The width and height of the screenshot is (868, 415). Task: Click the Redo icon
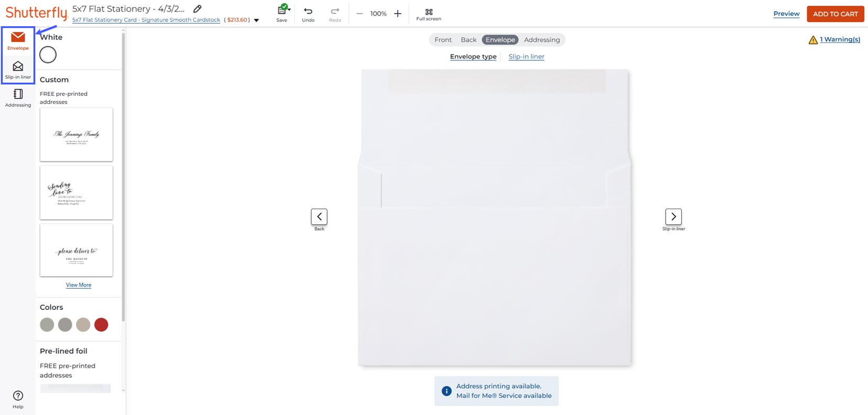[x=335, y=14]
